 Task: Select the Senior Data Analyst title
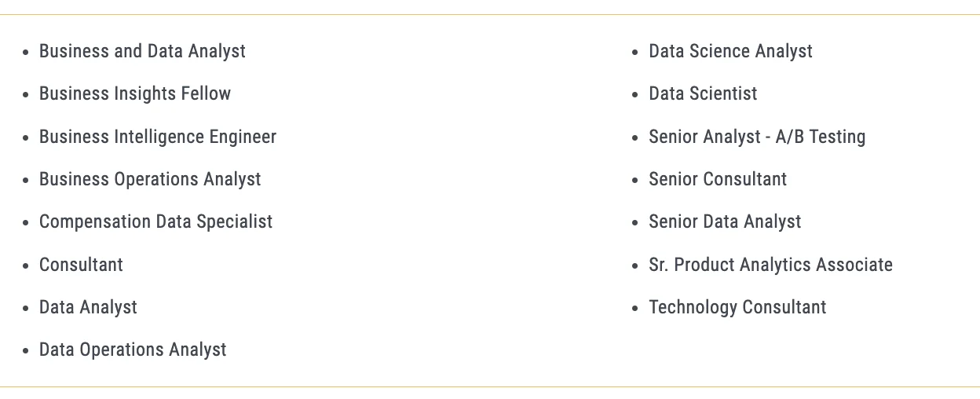coord(725,221)
